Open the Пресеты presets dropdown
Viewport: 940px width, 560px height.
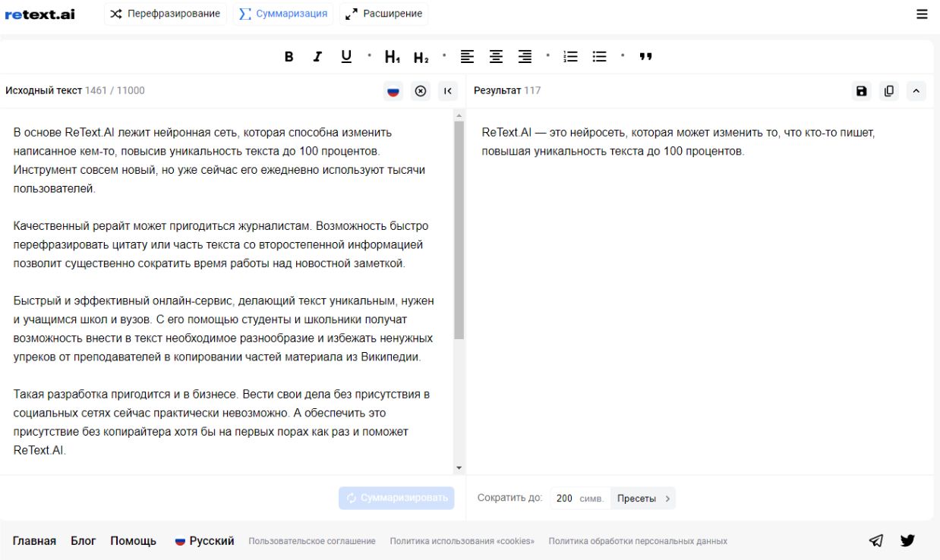pos(643,499)
